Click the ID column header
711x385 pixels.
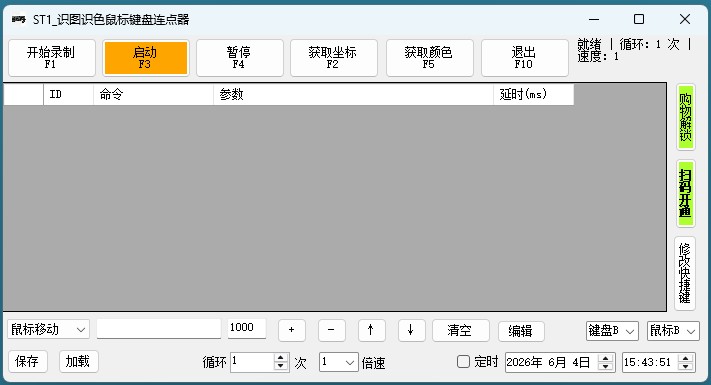point(68,94)
